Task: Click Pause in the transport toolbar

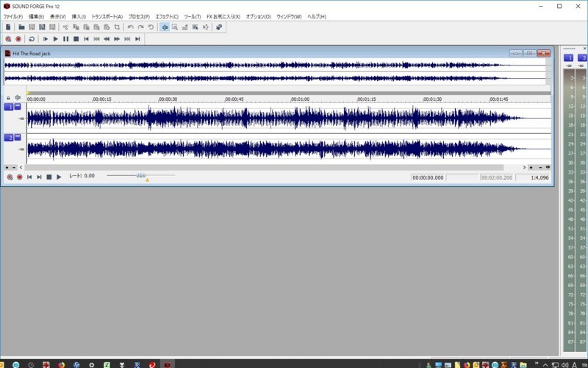Action: (x=65, y=39)
